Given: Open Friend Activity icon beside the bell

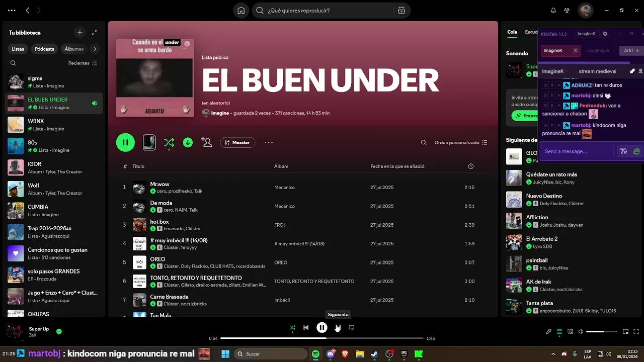Looking at the screenshot, I should [x=567, y=10].
